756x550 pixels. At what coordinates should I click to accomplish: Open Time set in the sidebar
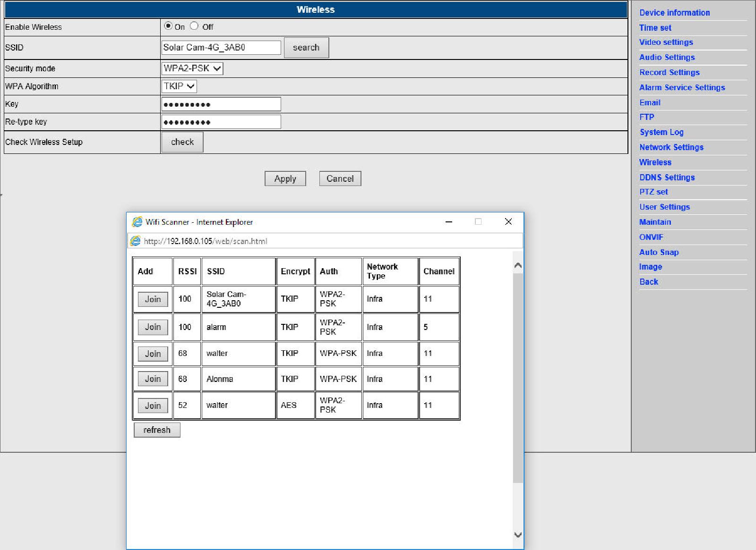click(x=655, y=27)
